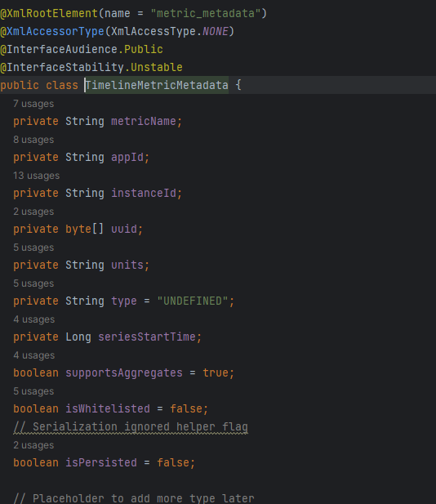Click the isWhitelisted field identifier
Screen dimensions: 436x504
coord(108,409)
